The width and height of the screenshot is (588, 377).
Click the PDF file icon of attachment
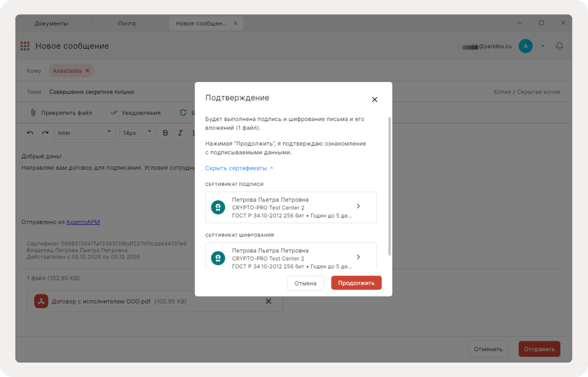point(41,301)
